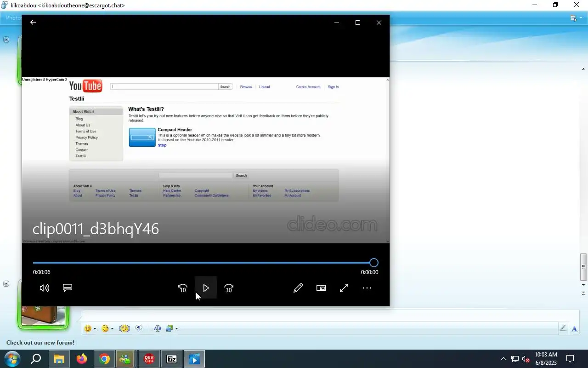
Task: Open the muted volume tray icon
Action: (x=526, y=359)
